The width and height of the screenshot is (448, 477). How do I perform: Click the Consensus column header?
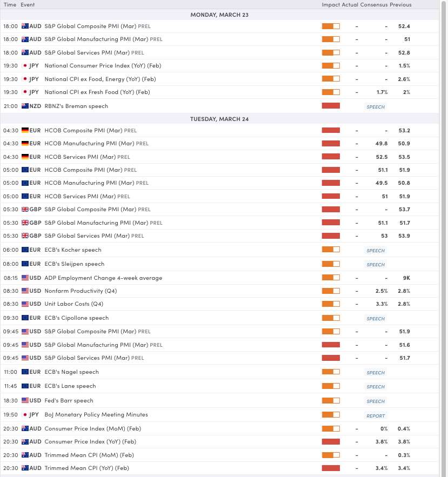(374, 4)
